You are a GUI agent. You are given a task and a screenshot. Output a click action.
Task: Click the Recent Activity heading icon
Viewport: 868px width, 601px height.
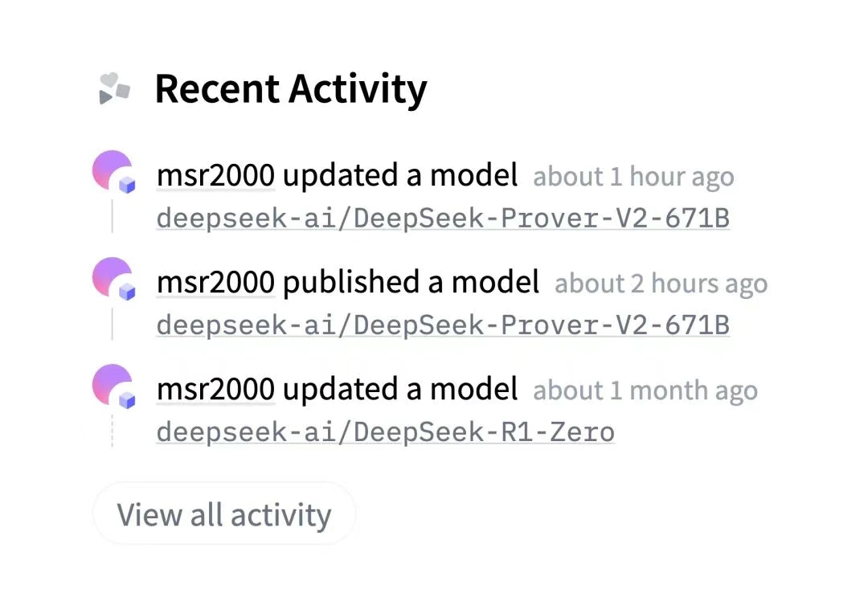pyautogui.click(x=115, y=88)
